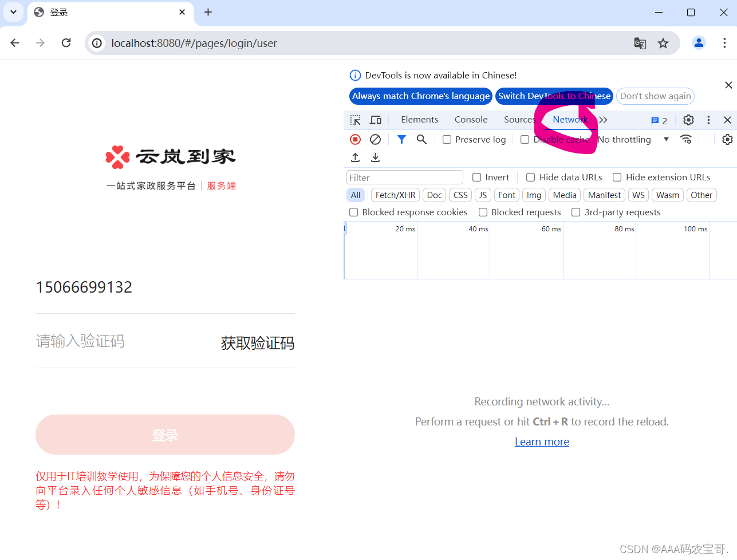View site information icon in address bar

pos(97,43)
